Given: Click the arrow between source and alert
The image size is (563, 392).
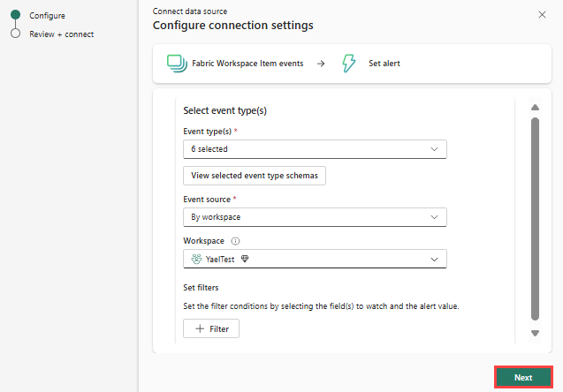Looking at the screenshot, I should click(321, 64).
